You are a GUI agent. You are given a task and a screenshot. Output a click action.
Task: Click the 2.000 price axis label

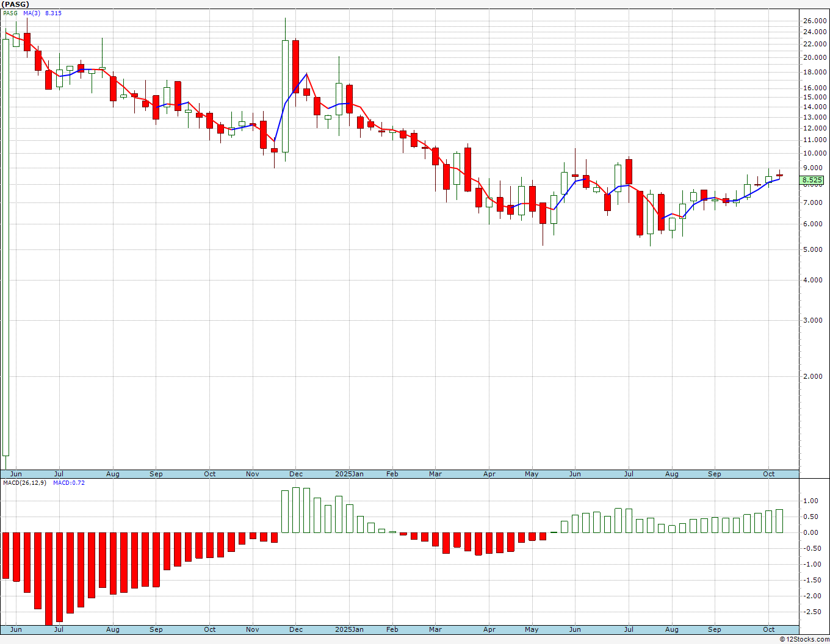[815, 376]
